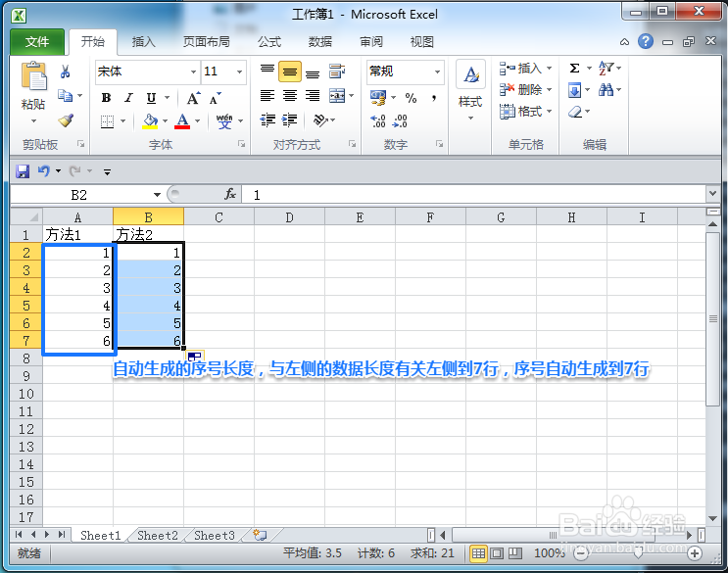Select the Format Painter brush
728x573 pixels.
click(66, 120)
